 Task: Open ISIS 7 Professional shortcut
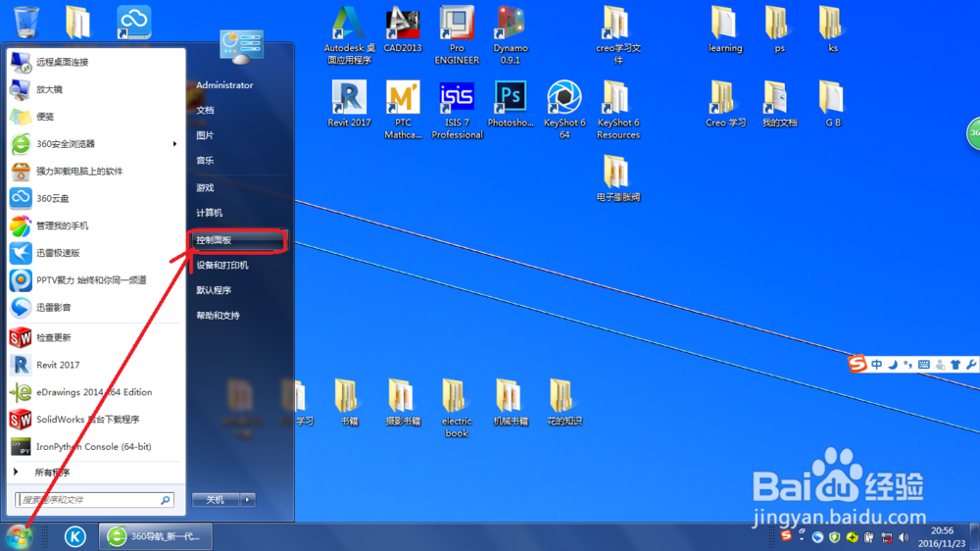click(x=457, y=110)
